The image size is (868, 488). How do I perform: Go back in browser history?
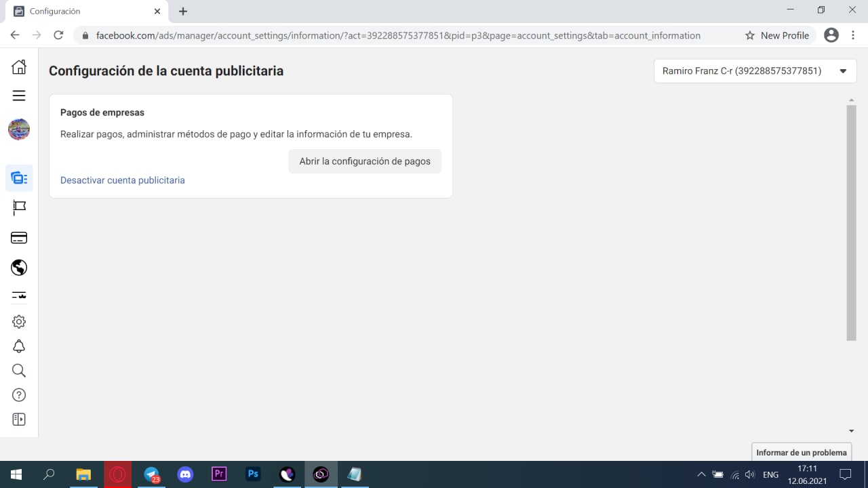pyautogui.click(x=15, y=35)
